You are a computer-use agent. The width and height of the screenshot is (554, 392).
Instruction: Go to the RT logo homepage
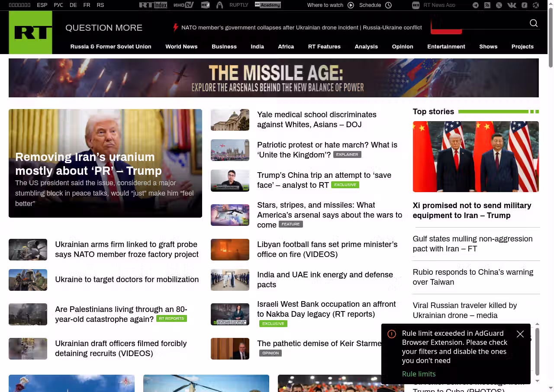pyautogui.click(x=30, y=32)
